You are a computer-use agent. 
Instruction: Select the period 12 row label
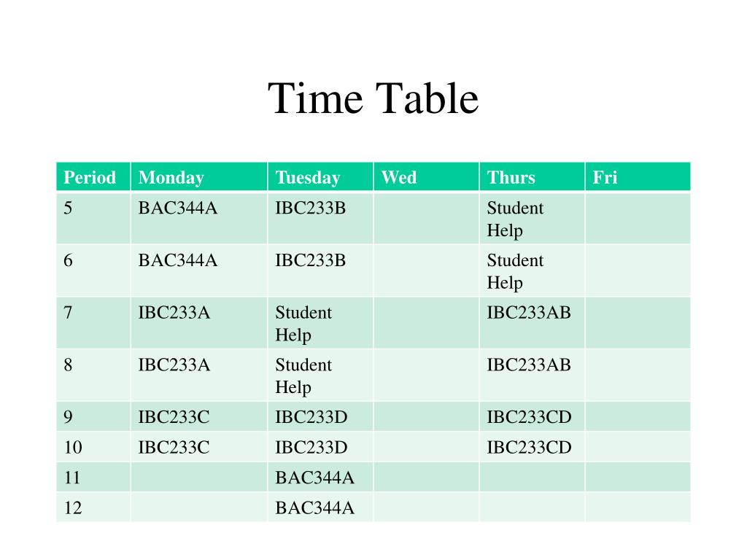(73, 507)
